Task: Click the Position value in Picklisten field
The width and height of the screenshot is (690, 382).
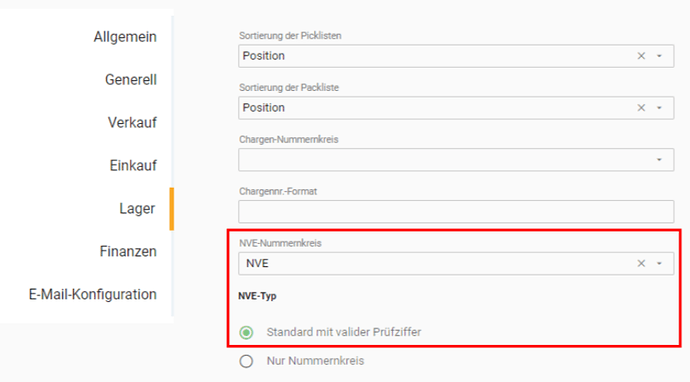Action: (264, 56)
